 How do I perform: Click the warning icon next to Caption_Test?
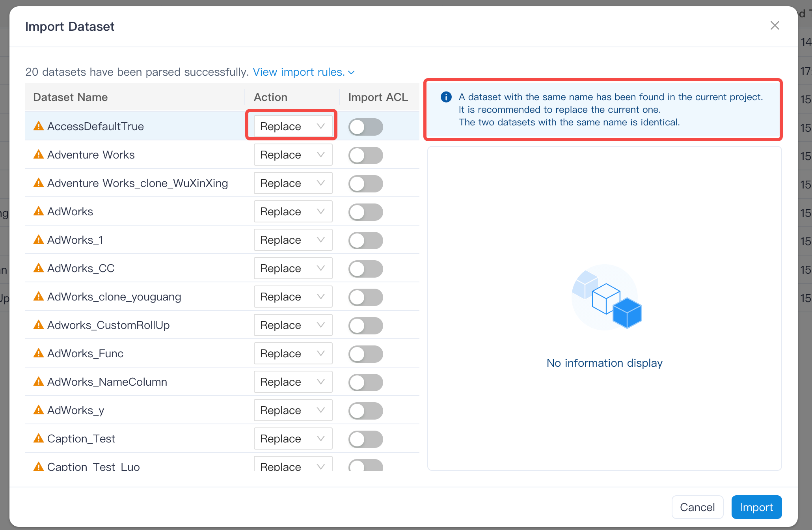point(39,439)
